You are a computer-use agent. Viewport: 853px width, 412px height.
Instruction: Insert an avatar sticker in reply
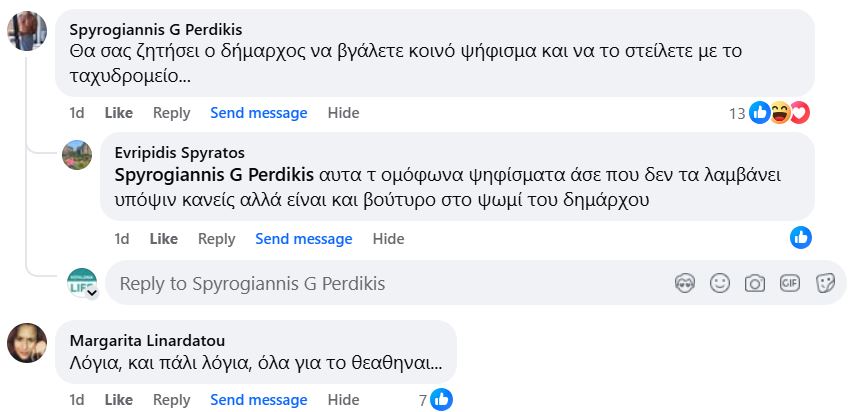685,284
